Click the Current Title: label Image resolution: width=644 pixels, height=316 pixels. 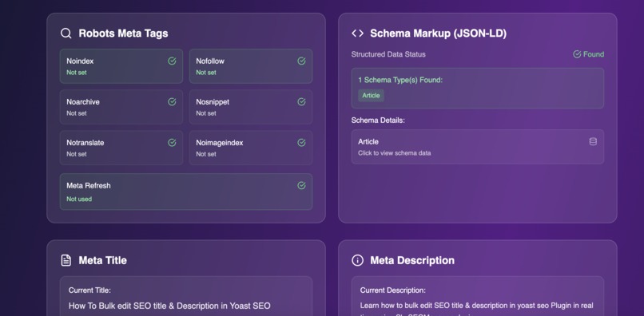point(89,290)
